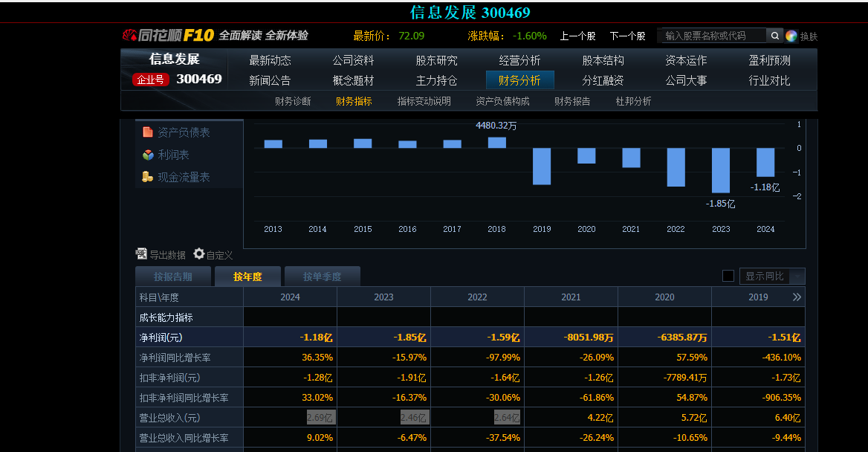868x452 pixels.
Task: Click the 同花顺 F10 logo
Action: [168, 36]
